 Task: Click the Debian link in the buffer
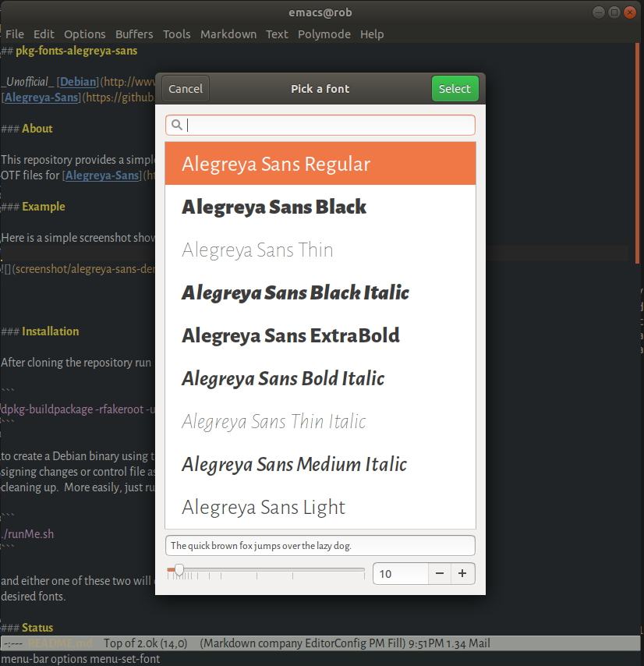point(78,82)
